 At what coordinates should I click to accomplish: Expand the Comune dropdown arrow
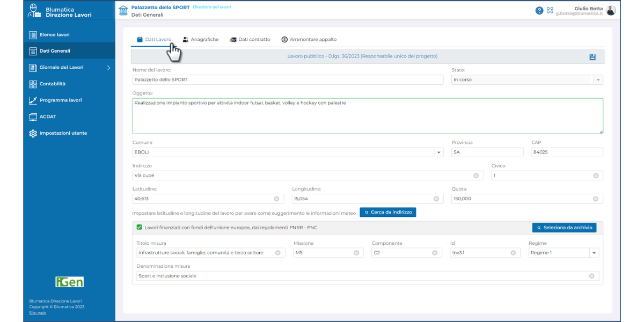tap(439, 152)
